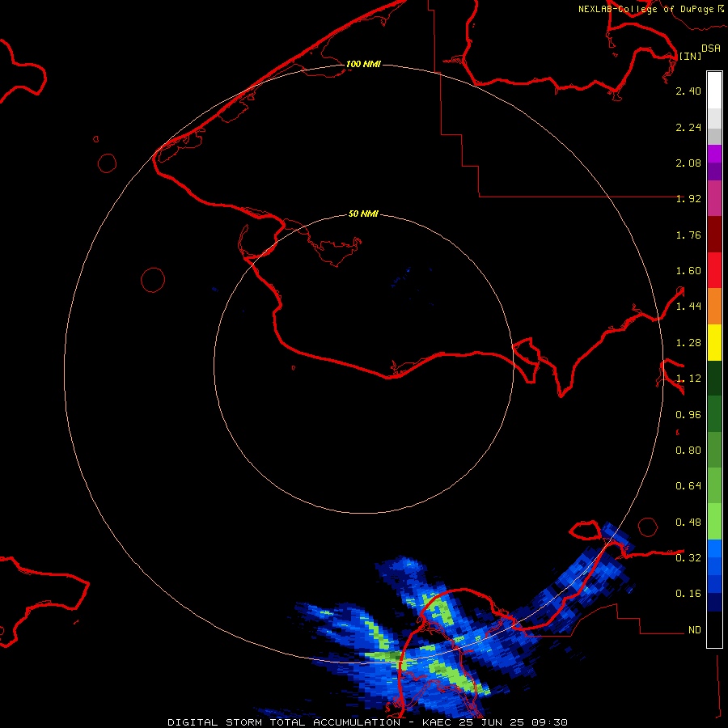This screenshot has height=728, width=728.
Task: Click the 0.64 scale value
Action: point(688,486)
